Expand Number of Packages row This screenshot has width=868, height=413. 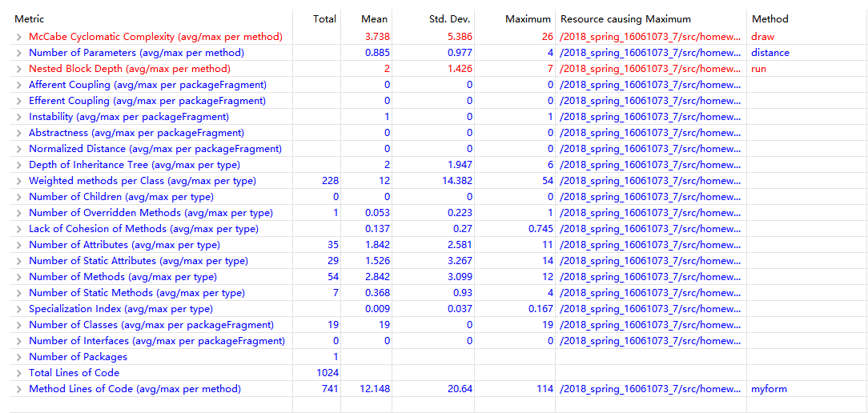pos(19,357)
